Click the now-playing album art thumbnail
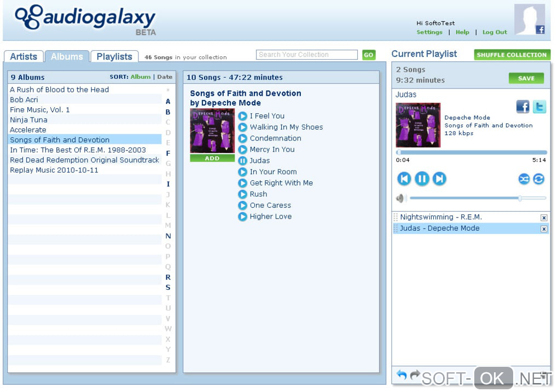The image size is (558, 392). coord(418,125)
